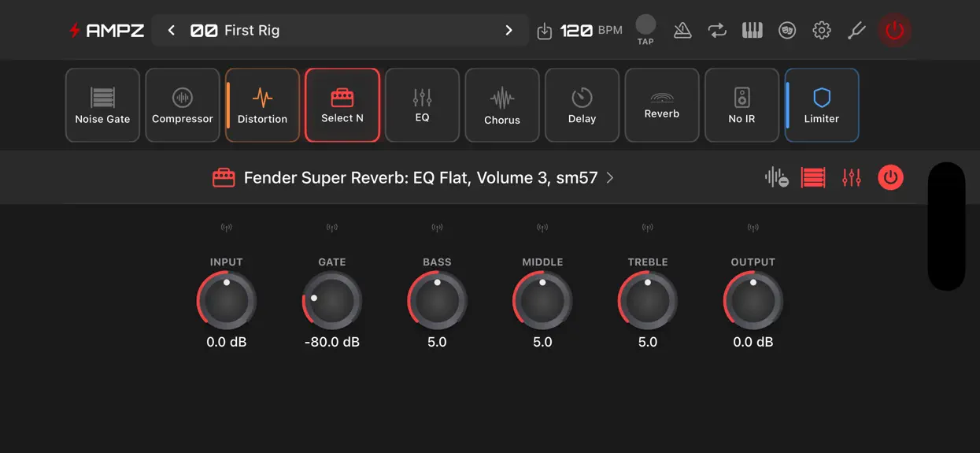
Task: Click the -80.0 dB gate value
Action: 332,342
